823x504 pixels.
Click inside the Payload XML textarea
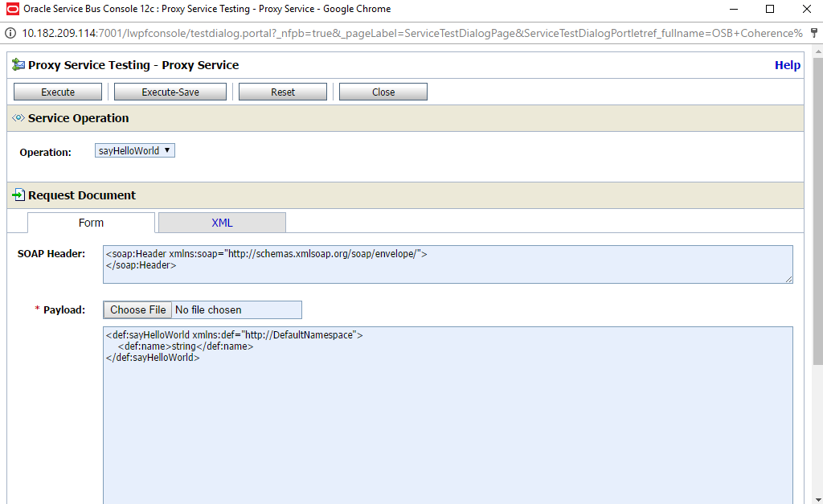tap(448, 415)
